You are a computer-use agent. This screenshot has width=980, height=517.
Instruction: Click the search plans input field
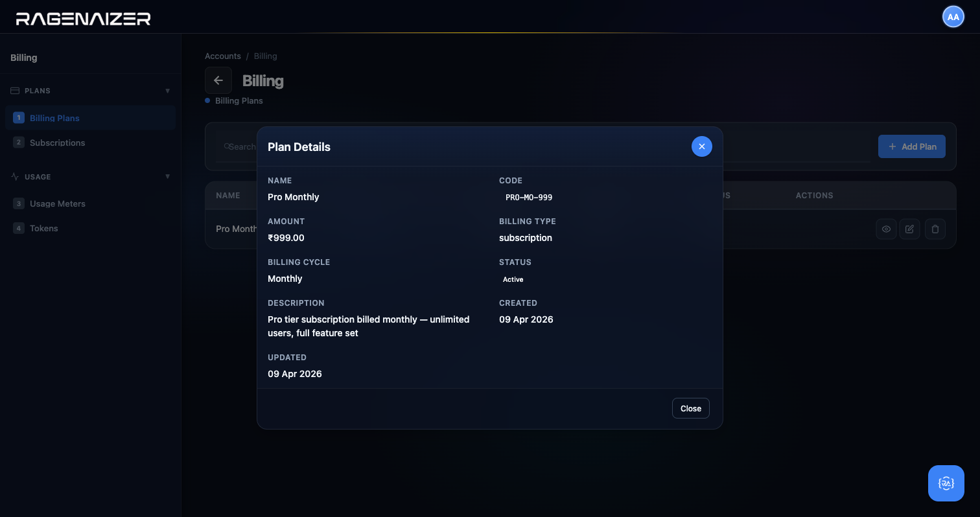[237, 146]
